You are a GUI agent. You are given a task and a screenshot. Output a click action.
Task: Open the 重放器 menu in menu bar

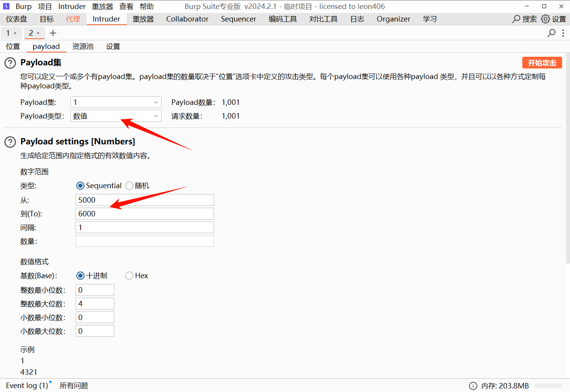coord(102,6)
